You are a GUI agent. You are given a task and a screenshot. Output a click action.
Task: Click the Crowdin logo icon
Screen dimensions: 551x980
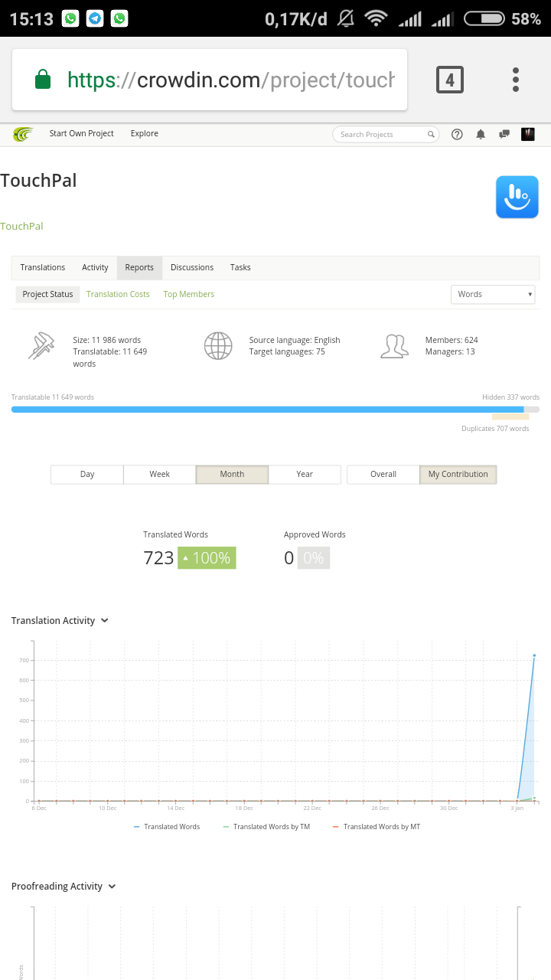(x=23, y=134)
